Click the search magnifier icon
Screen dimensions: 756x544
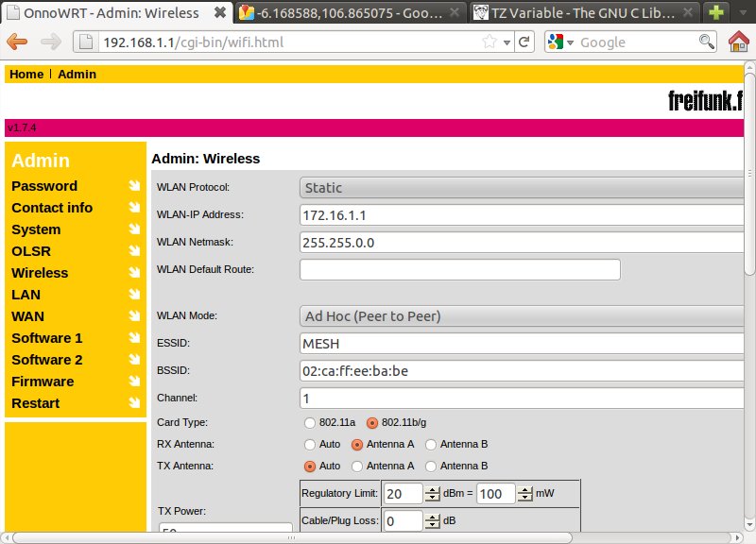(707, 42)
